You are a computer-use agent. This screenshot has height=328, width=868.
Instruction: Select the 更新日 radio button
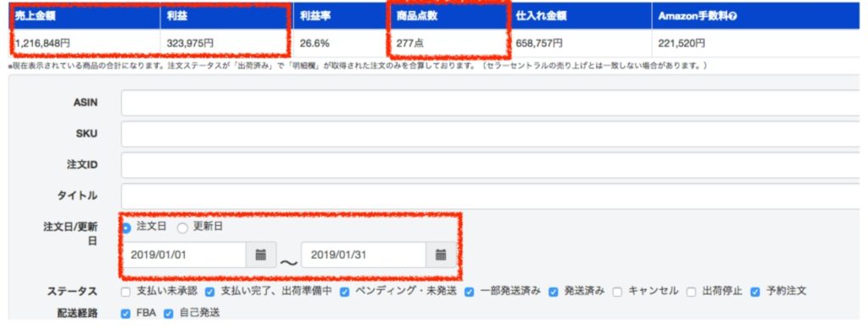coord(182,228)
